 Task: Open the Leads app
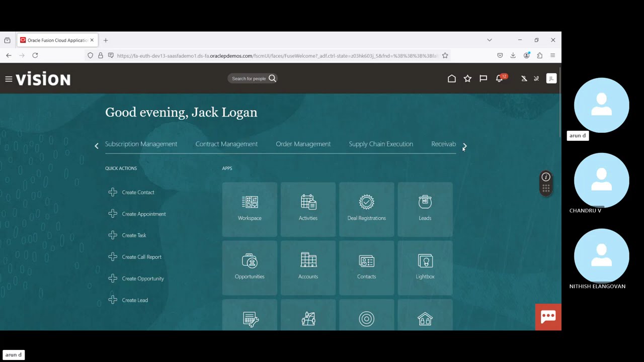[425, 209]
